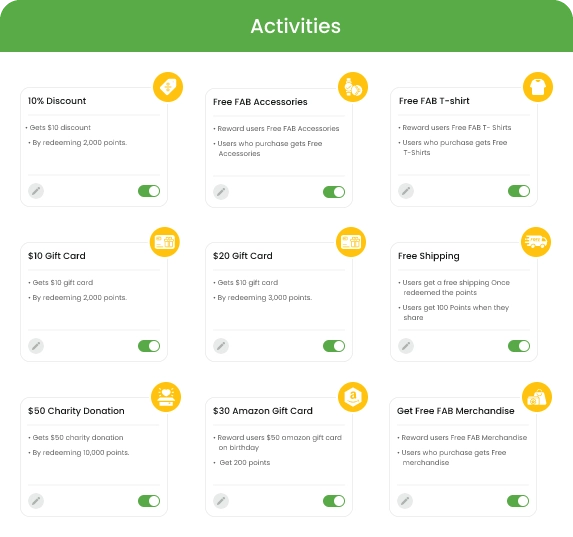Click the Activities header title
The width and height of the screenshot is (573, 537).
[296, 26]
